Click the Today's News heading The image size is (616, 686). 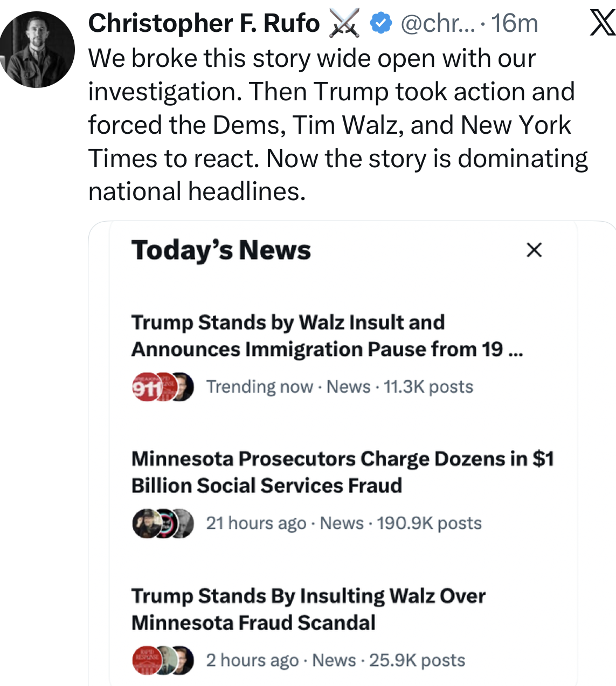pyautogui.click(x=221, y=250)
